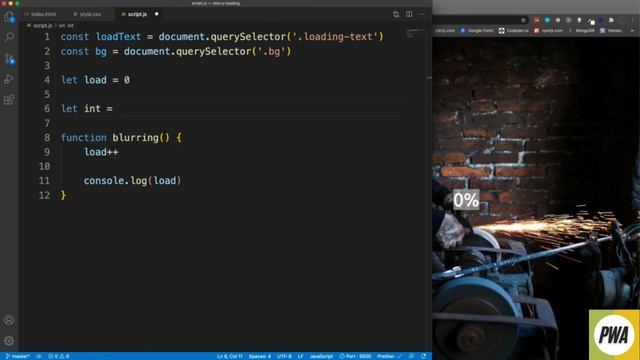Screen dimensions: 640x360
Task: Click load++ on line 9
Action: (101, 152)
